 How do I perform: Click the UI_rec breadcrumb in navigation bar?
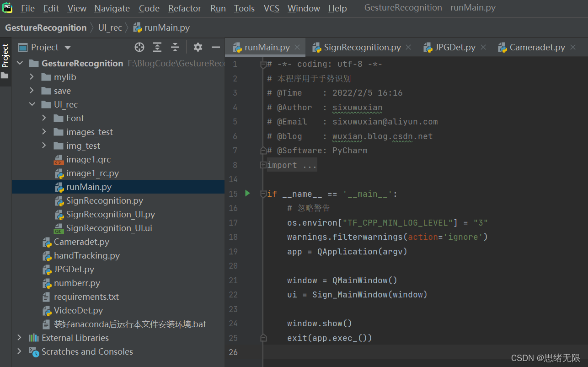pos(110,27)
